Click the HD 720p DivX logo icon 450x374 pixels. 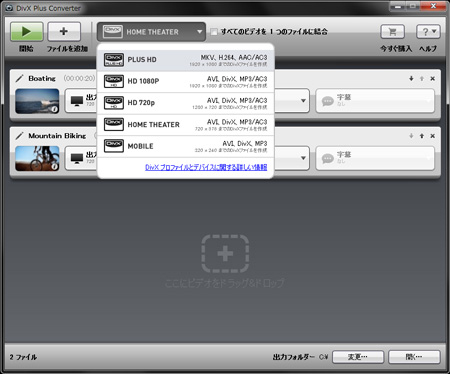pyautogui.click(x=114, y=103)
